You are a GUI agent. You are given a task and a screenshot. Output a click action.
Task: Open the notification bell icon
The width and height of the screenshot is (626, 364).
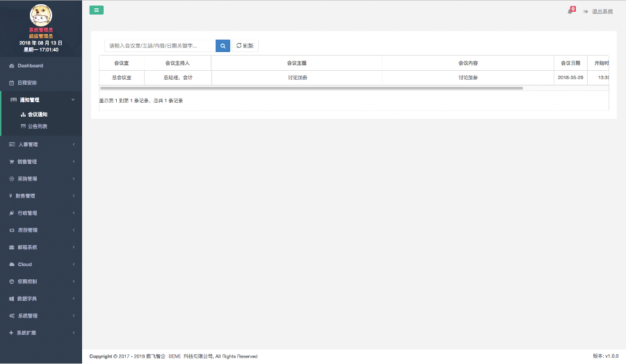click(570, 11)
